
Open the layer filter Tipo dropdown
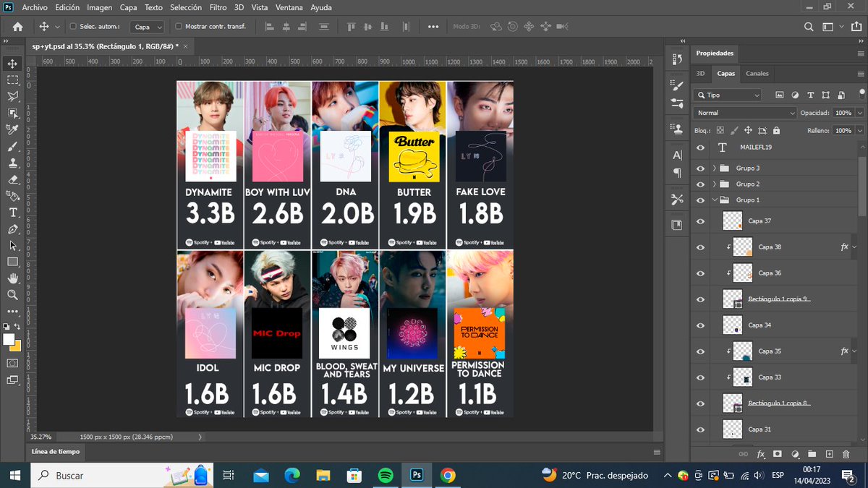click(727, 95)
